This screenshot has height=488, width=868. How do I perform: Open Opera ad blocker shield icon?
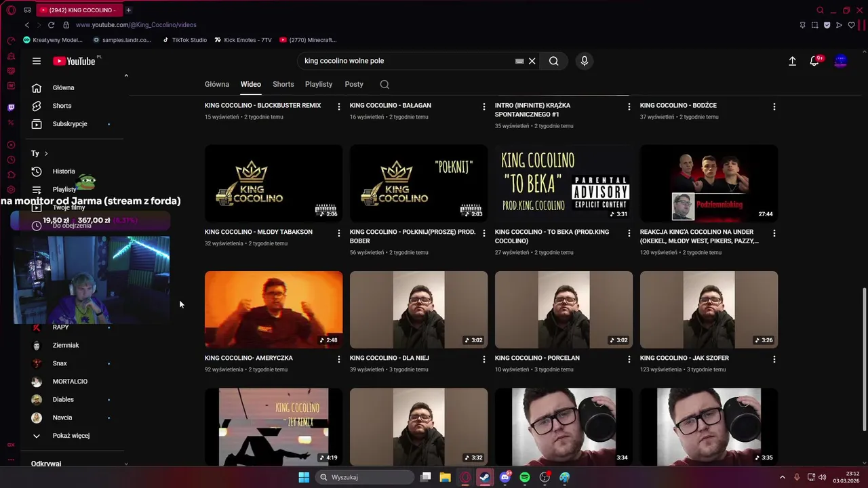827,25
